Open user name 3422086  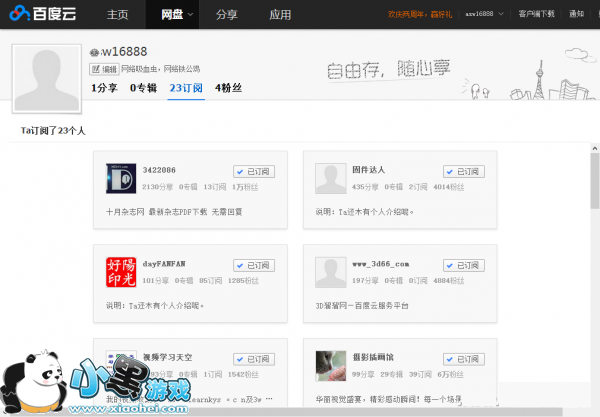click(x=159, y=170)
